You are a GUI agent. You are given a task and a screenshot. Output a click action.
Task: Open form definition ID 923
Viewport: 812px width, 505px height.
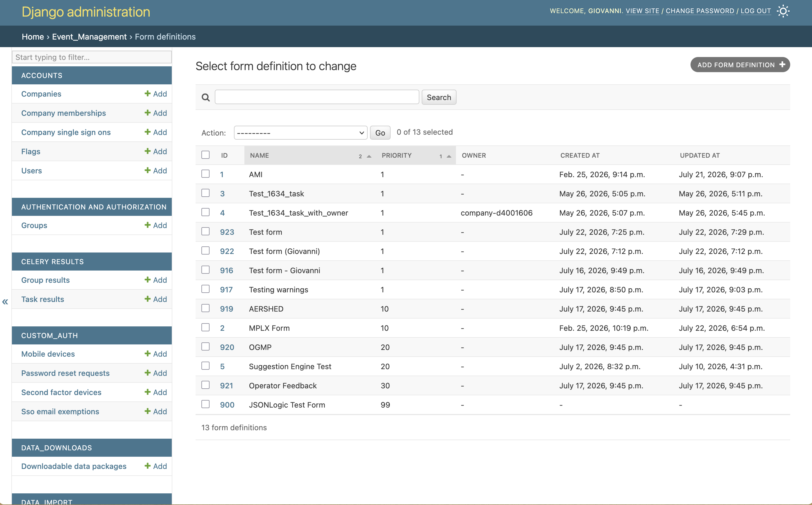227,232
